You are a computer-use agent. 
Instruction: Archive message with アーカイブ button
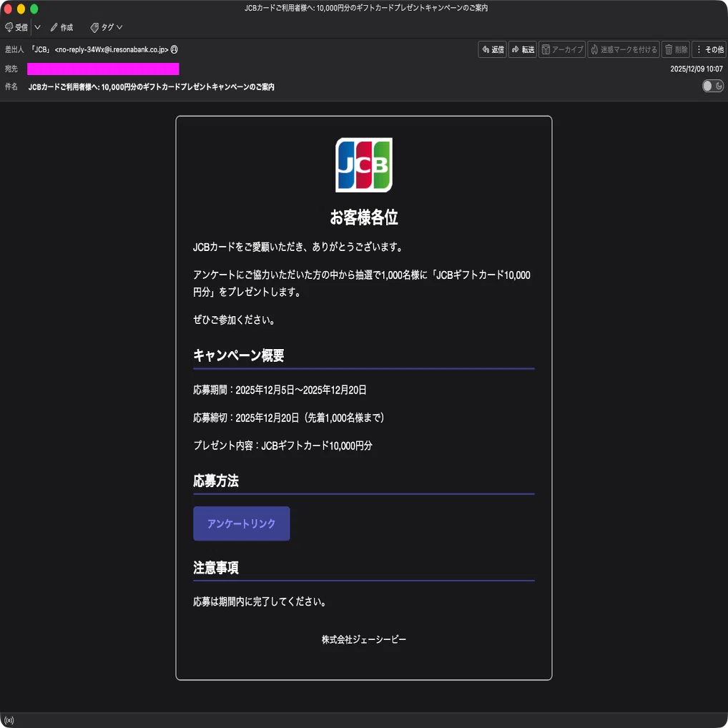click(562, 49)
